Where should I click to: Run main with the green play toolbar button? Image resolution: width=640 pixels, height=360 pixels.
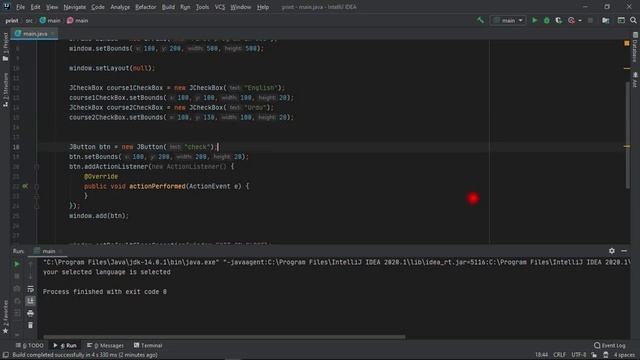pos(534,20)
